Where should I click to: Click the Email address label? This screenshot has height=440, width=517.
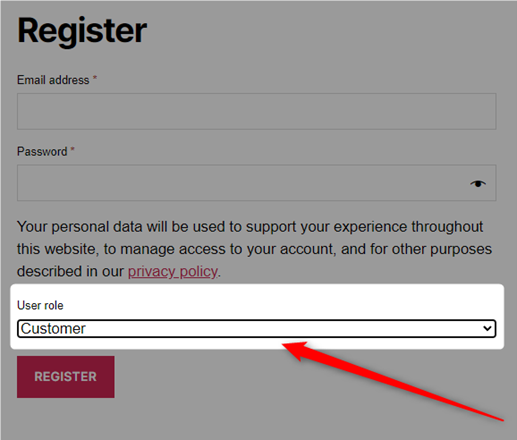(53, 80)
